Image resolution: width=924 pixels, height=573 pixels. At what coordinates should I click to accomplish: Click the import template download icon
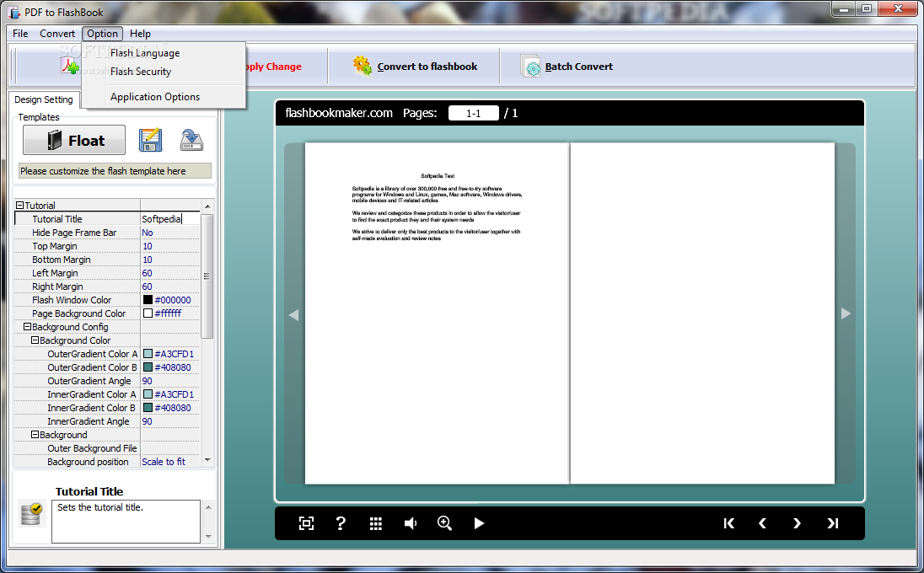[x=191, y=140]
